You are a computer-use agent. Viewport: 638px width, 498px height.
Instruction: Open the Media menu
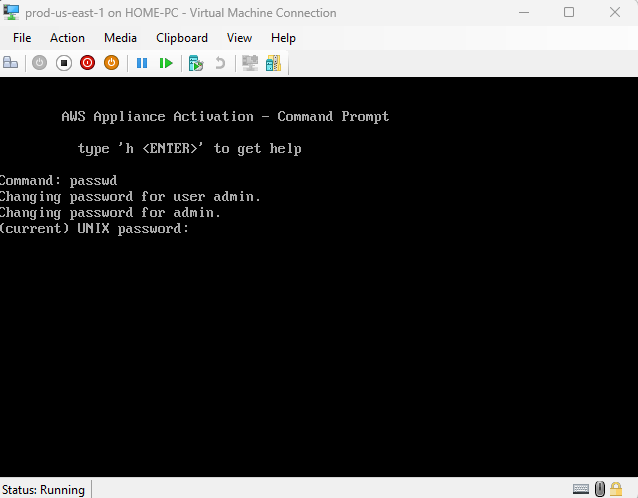point(120,38)
